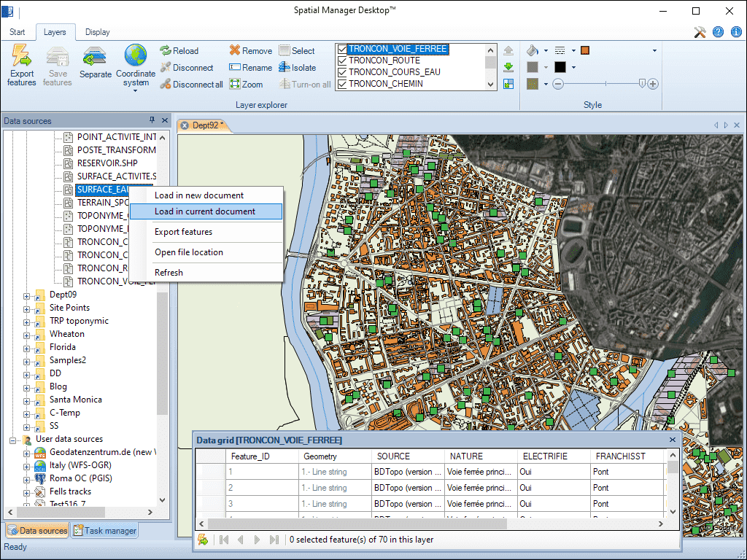Open the help question mark icon
The height and width of the screenshot is (560, 747).
pyautogui.click(x=718, y=32)
